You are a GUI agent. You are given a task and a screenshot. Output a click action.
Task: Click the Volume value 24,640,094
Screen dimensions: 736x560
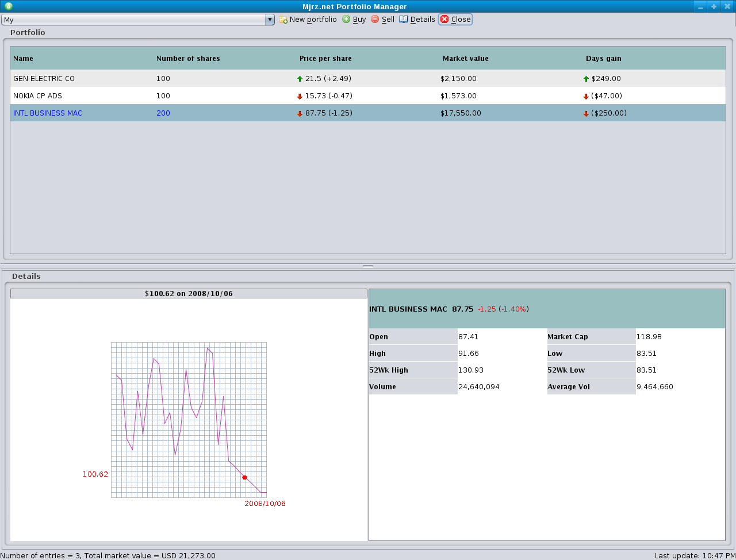(x=478, y=387)
